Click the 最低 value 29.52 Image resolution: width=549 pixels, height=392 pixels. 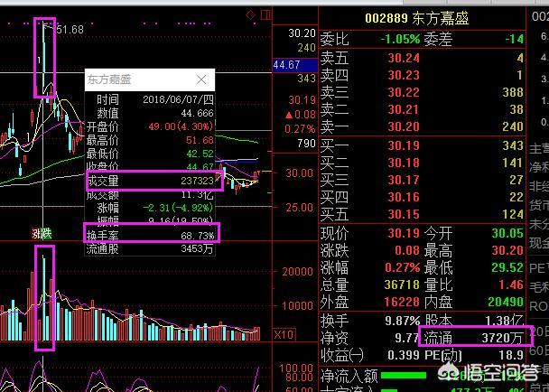(507, 267)
